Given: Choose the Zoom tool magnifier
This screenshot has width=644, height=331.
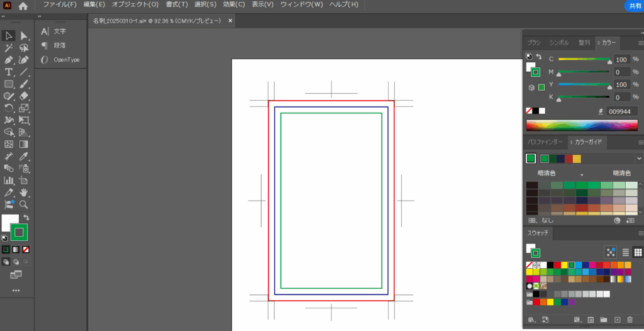Looking at the screenshot, I should (x=24, y=204).
